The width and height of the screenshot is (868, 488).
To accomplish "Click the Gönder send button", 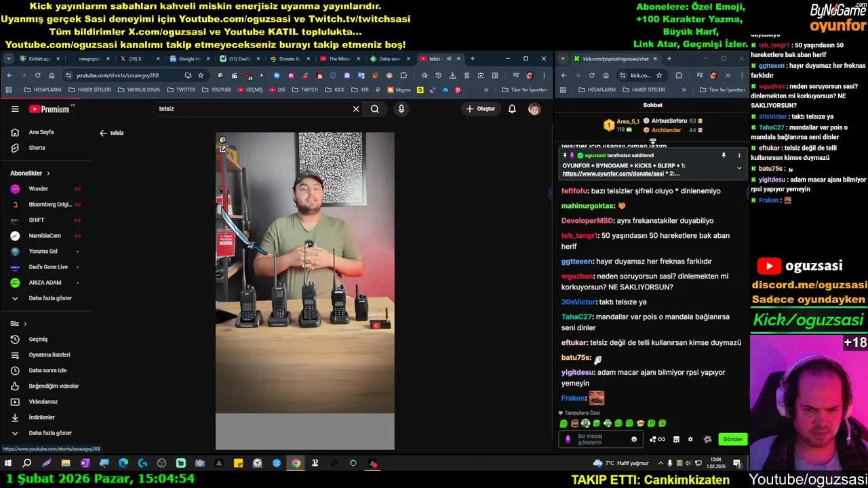I will pos(732,439).
